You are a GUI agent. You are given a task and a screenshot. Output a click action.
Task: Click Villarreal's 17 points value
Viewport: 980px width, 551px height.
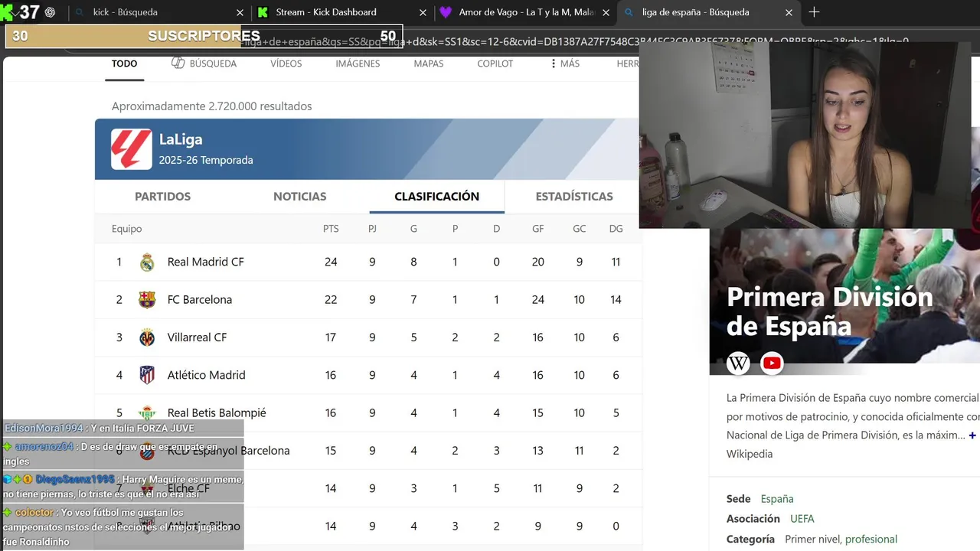click(331, 337)
